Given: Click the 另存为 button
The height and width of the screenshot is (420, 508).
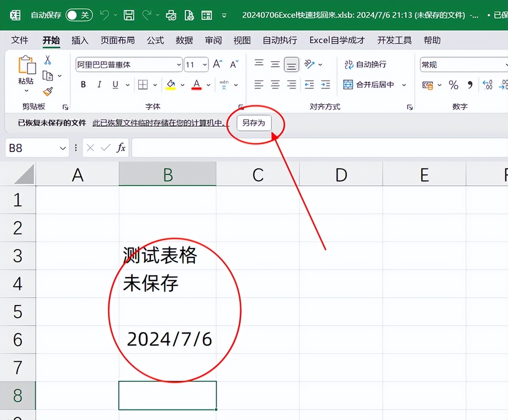Looking at the screenshot, I should (x=254, y=123).
